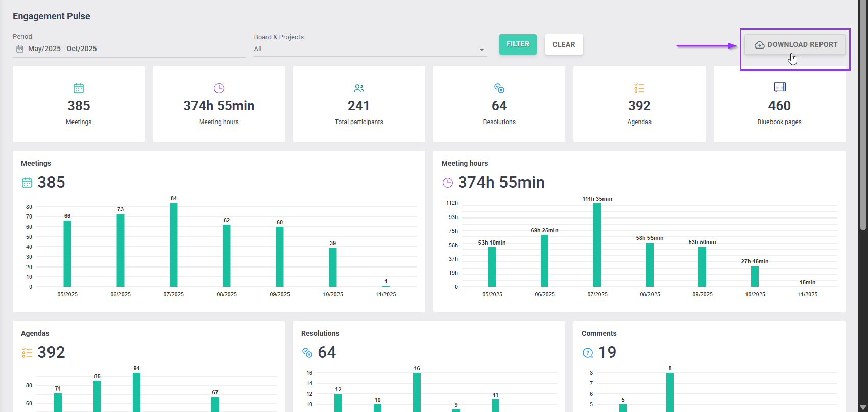
Task: Expand the Board & Projects dropdown arrow
Action: [x=481, y=50]
